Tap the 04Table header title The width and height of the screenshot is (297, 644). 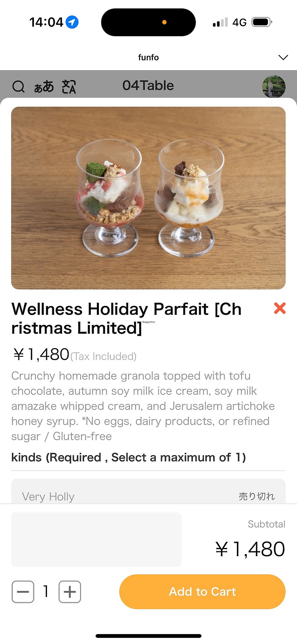148,86
